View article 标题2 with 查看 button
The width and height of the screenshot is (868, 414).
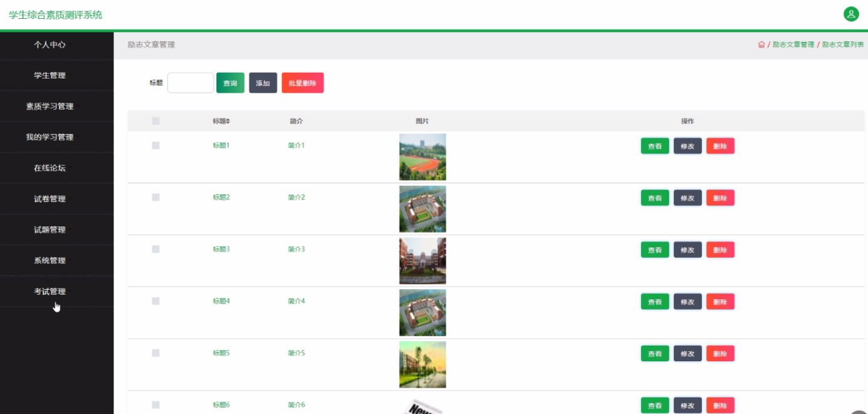[x=655, y=198]
